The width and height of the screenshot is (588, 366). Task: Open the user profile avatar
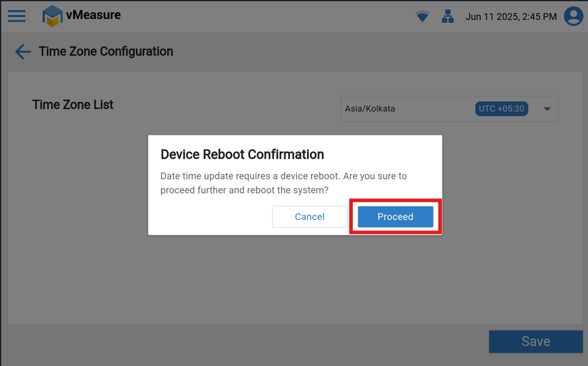tap(573, 16)
